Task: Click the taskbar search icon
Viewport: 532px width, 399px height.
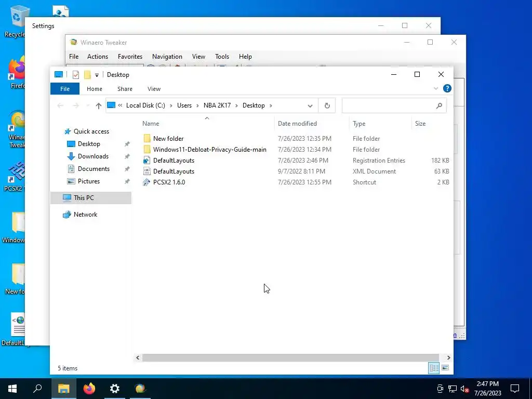Action: pos(37,389)
